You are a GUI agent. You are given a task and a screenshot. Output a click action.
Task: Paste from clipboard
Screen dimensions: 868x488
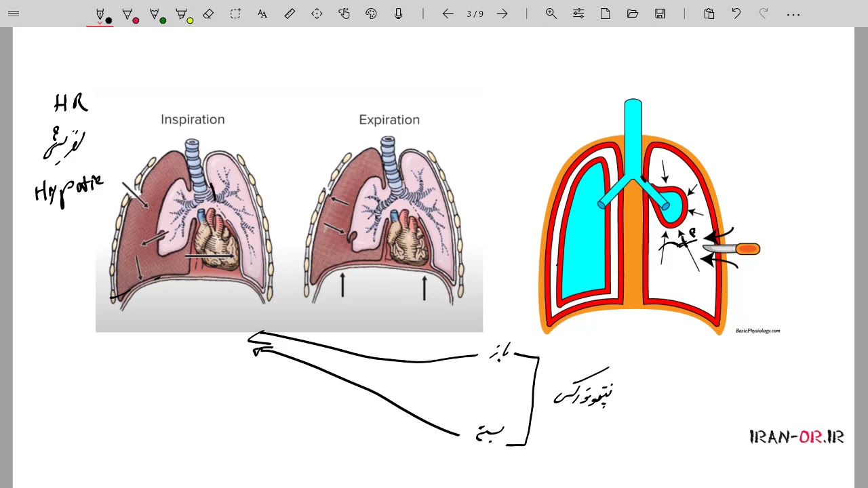pyautogui.click(x=709, y=14)
